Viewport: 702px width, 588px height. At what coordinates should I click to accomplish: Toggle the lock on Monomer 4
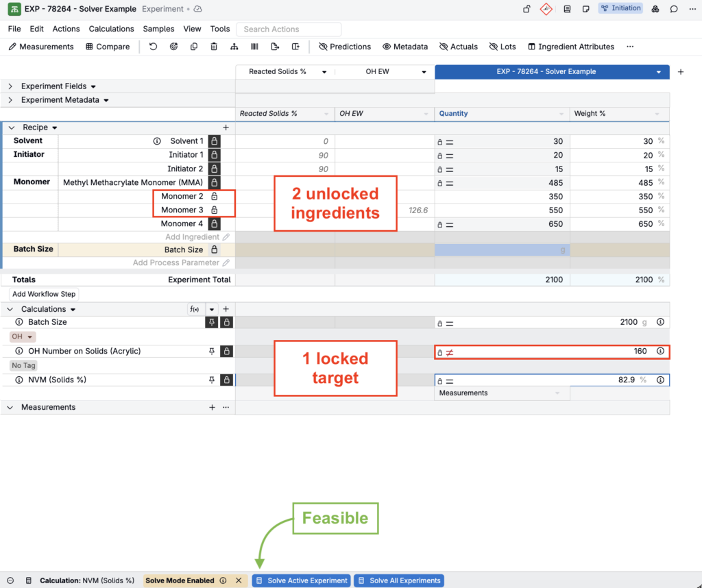(x=215, y=223)
